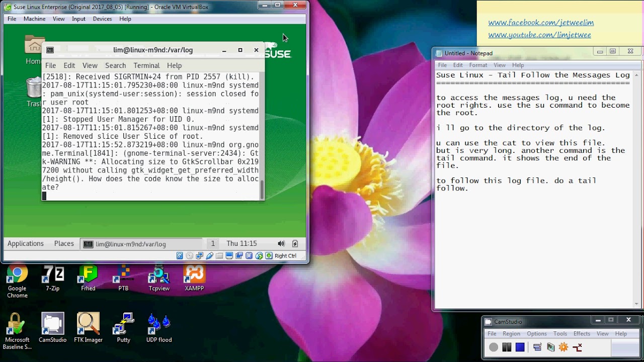The width and height of the screenshot is (644, 362).
Task: Pause recording in CamStudio
Action: (507, 347)
